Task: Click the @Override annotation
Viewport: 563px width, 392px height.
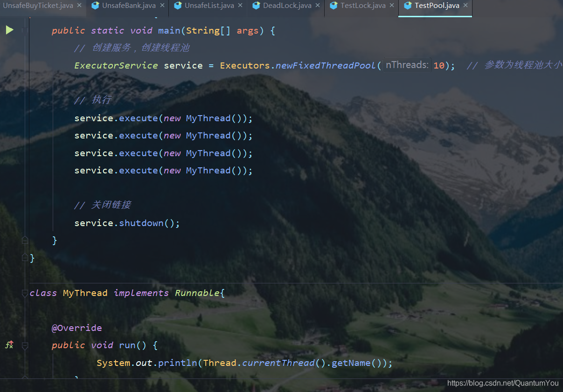Action: (76, 328)
